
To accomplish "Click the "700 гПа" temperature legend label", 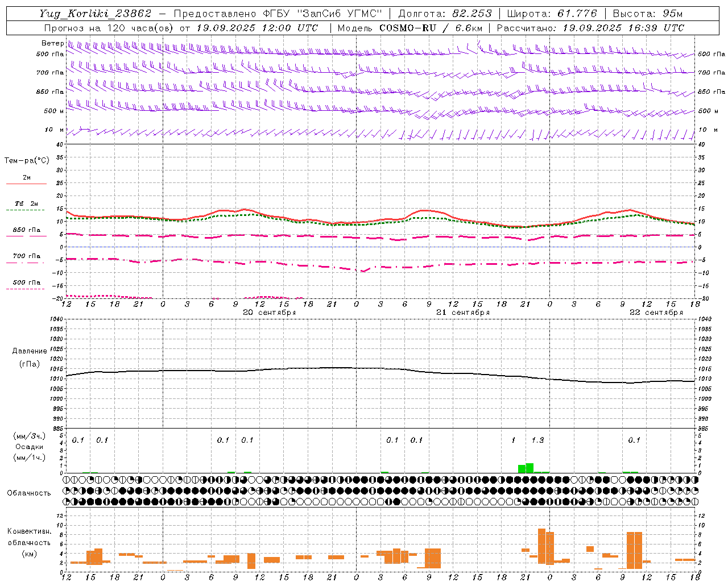I will pos(26,256).
